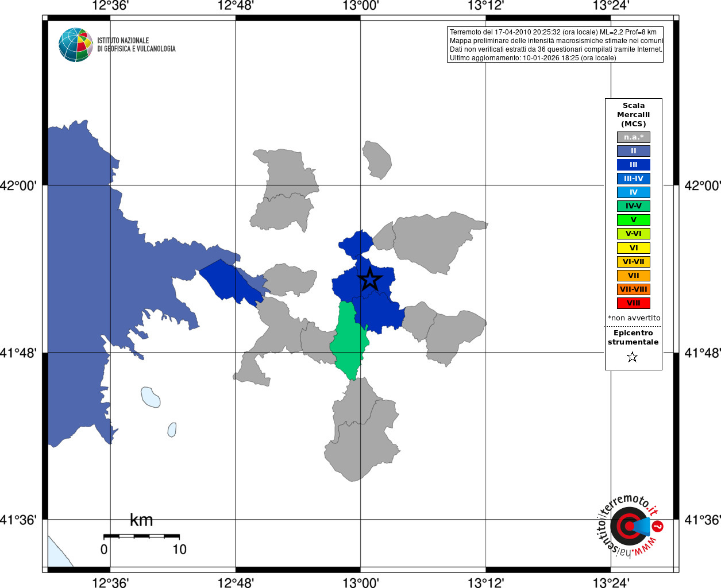Click the IV-V green legend swatch
This screenshot has height=588, width=721.
[634, 206]
